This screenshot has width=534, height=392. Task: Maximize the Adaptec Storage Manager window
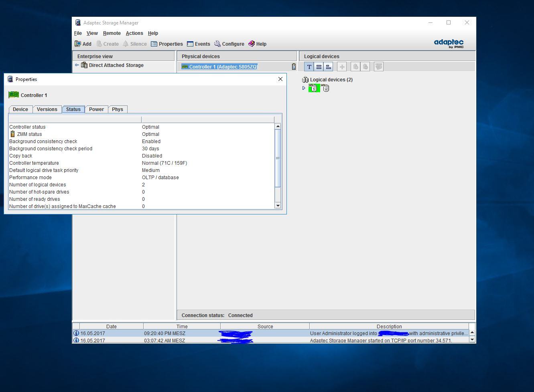pos(449,22)
